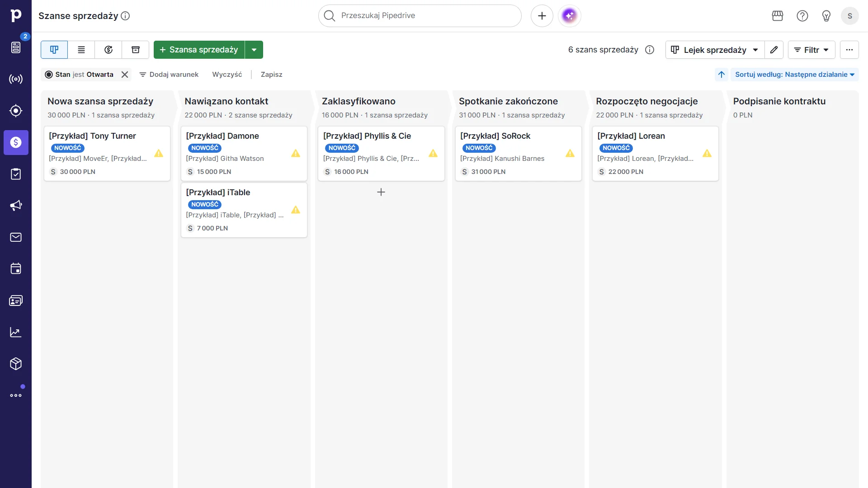Open the Leads inbox icon in sidebar
This screenshot has height=488, width=868.
pyautogui.click(x=16, y=47)
